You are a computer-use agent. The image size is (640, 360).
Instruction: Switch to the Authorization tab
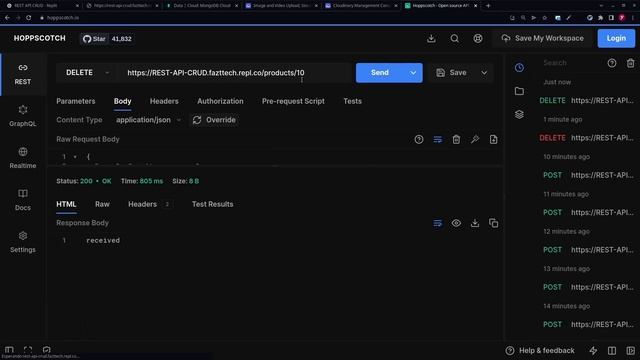(220, 101)
